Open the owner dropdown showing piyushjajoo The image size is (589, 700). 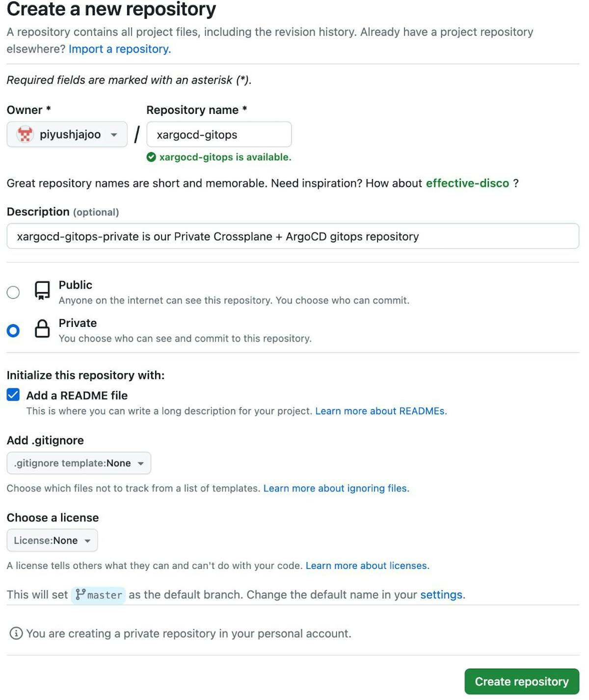[x=67, y=134]
